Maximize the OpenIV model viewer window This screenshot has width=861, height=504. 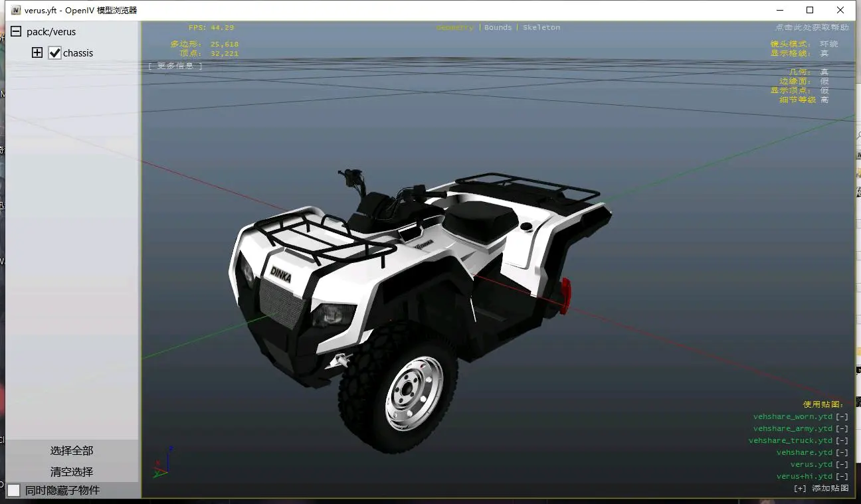point(810,10)
